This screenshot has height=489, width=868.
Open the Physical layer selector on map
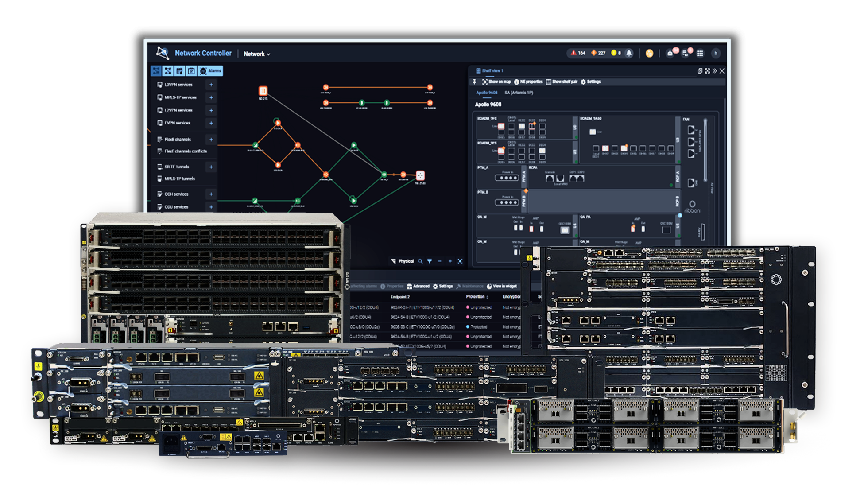(x=403, y=261)
